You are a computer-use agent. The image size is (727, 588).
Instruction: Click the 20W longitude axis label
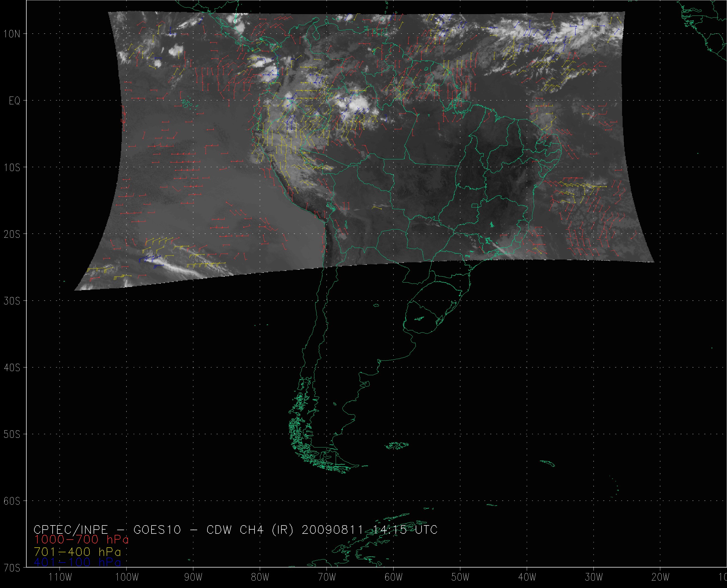point(661,577)
